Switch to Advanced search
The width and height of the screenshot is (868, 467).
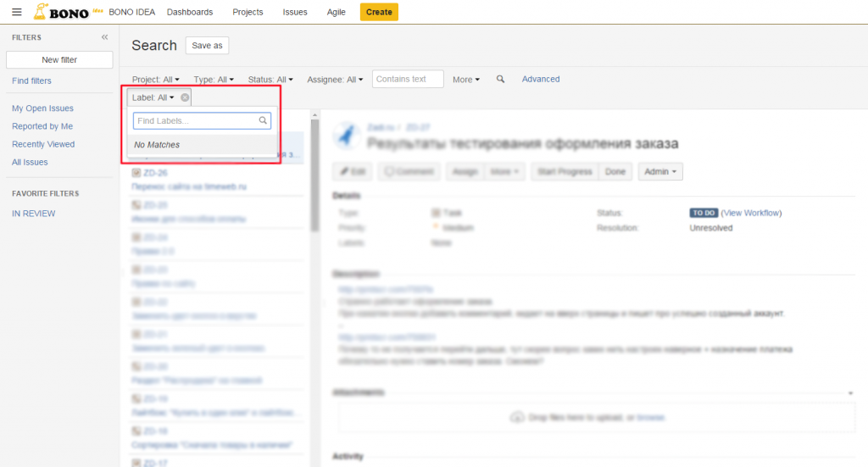pos(541,79)
